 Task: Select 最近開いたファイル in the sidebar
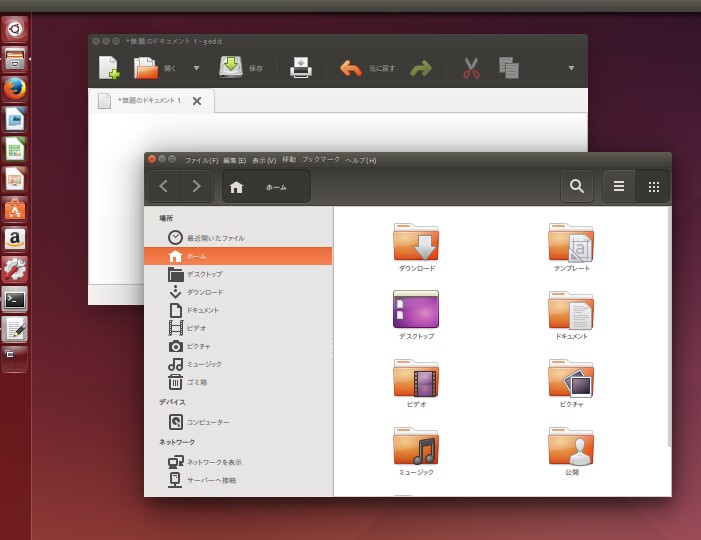click(x=238, y=238)
